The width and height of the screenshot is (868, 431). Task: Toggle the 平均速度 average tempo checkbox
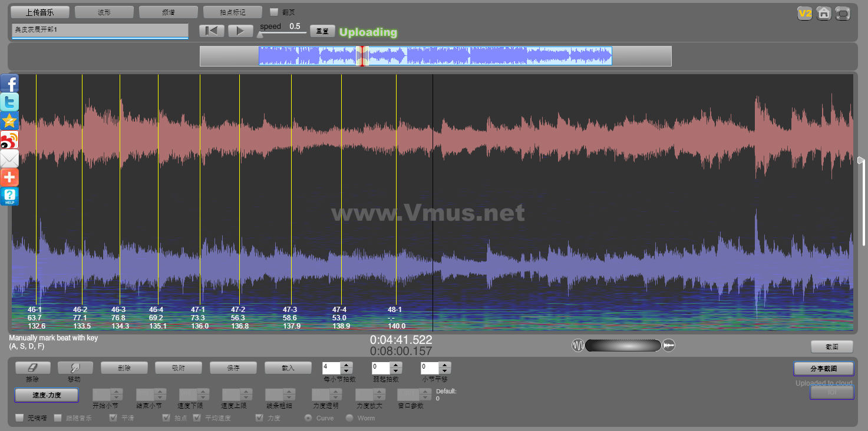coord(197,418)
